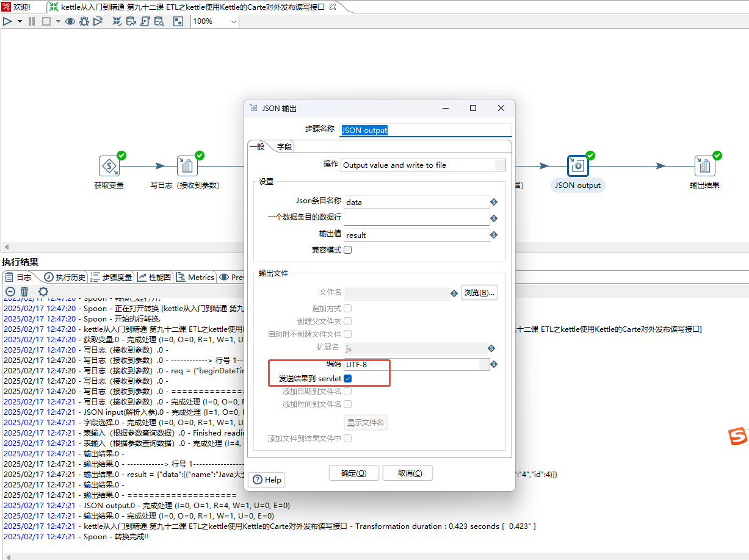Click the generate SQL icon in toolbar

[x=145, y=21]
